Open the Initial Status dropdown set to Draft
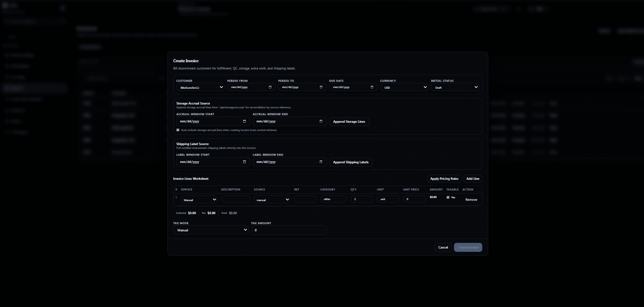Screen dimensions: 644x307 [x=455, y=87]
